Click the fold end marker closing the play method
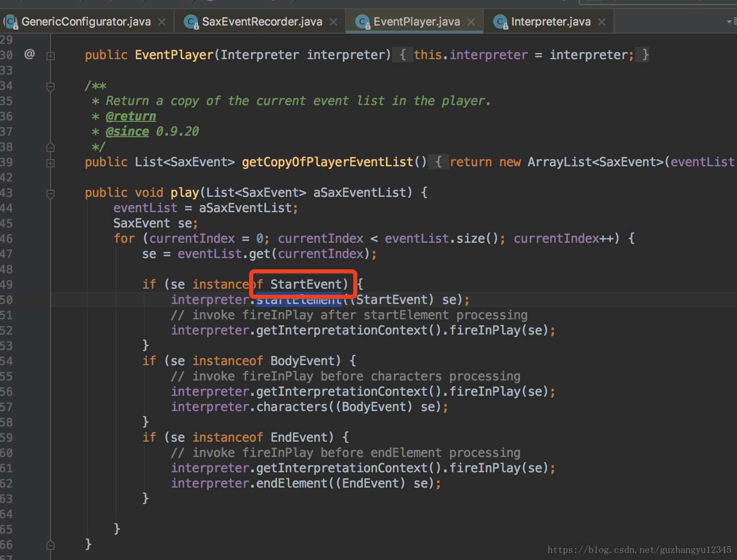Image resolution: width=737 pixels, height=560 pixels. click(x=51, y=545)
